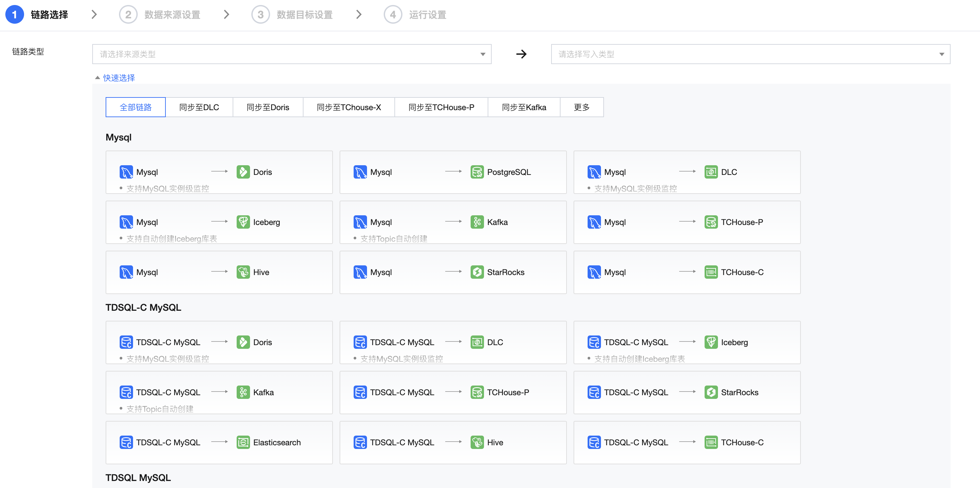Click the DLC icon in Mysql section
This screenshot has width=980, height=488.
pos(711,172)
